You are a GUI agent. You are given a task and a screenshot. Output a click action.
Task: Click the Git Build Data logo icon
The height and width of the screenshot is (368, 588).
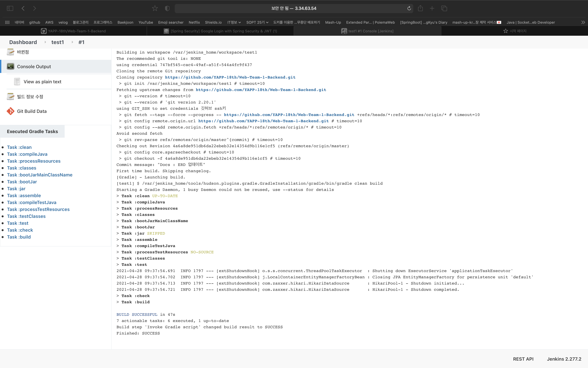pyautogui.click(x=10, y=111)
